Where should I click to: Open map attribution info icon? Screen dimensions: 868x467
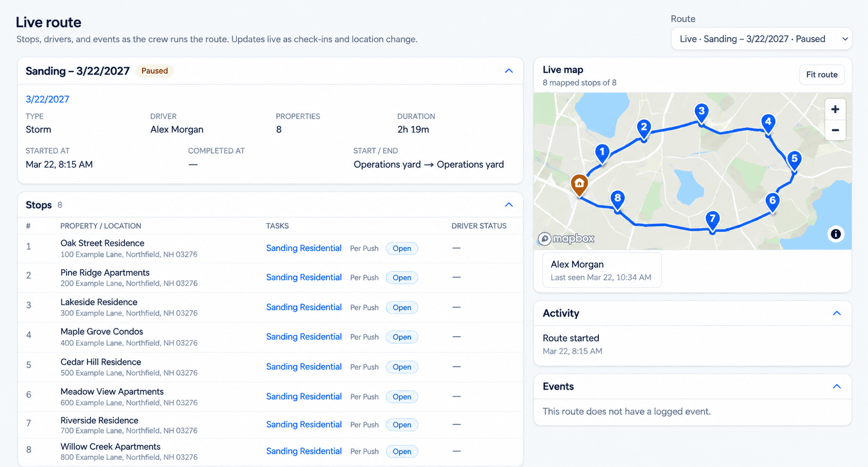[836, 234]
